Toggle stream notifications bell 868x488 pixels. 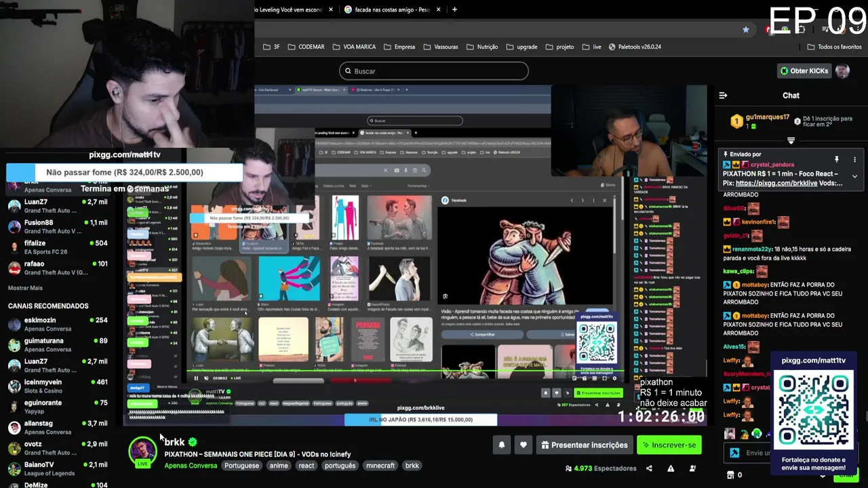coord(502,445)
